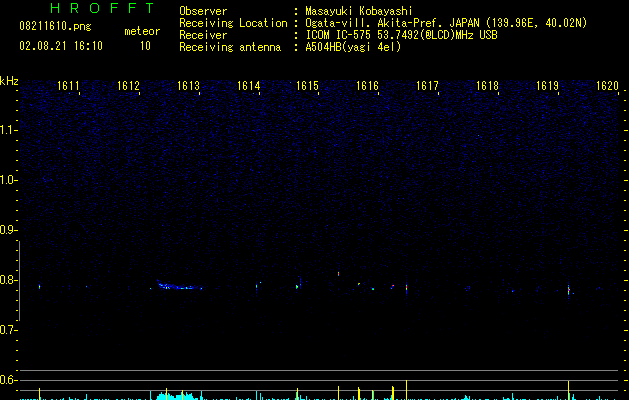
Task: Click the 'Observer' field label
Action: point(203,11)
